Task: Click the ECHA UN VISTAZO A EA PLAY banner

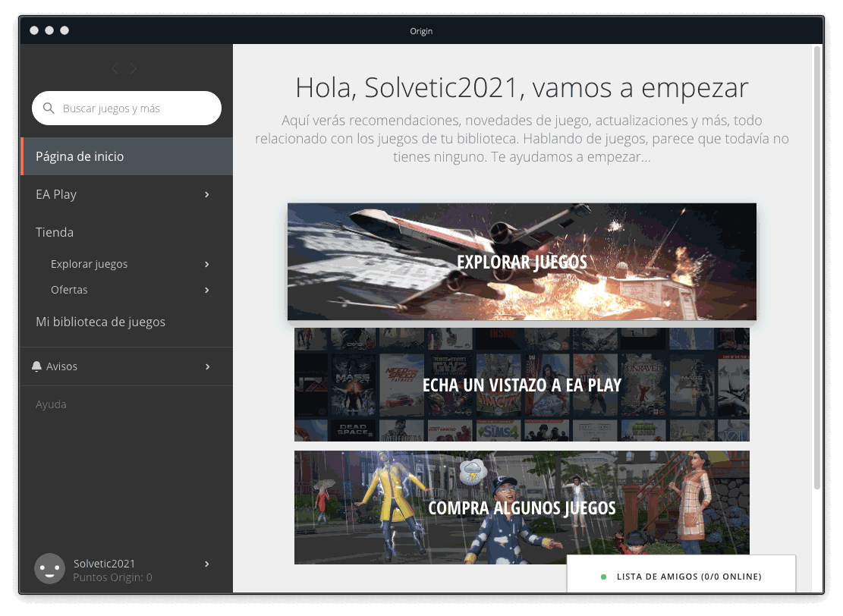Action: pyautogui.click(x=522, y=385)
